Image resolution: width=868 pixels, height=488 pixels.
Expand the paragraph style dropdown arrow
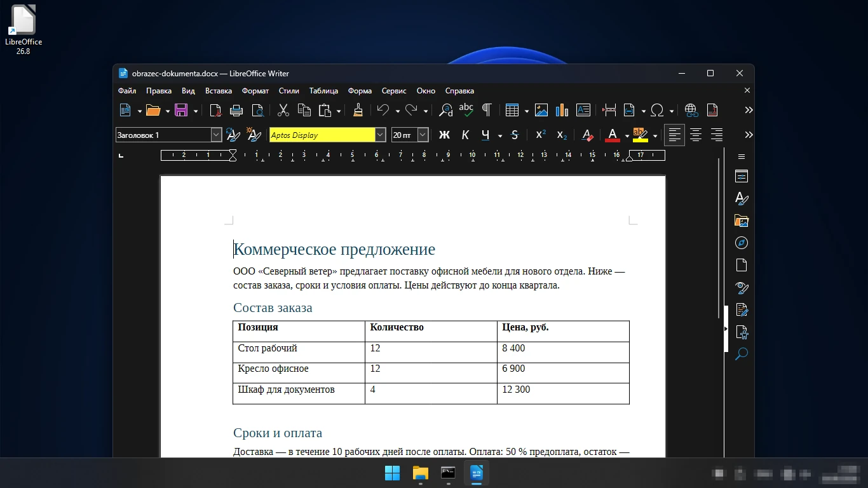coord(216,135)
